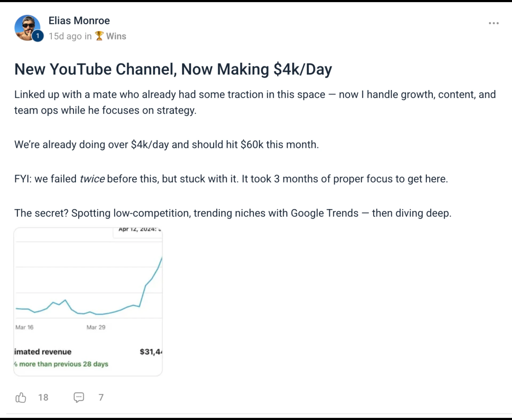Viewport: 512px width, 420px height.
Task: Select the paragraph mentioning $60k this month
Action: click(x=166, y=144)
